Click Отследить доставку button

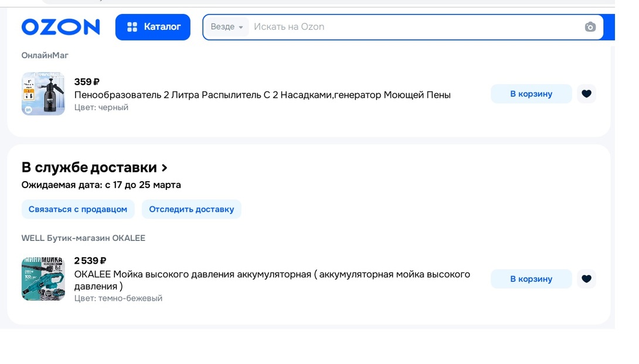pos(191,209)
